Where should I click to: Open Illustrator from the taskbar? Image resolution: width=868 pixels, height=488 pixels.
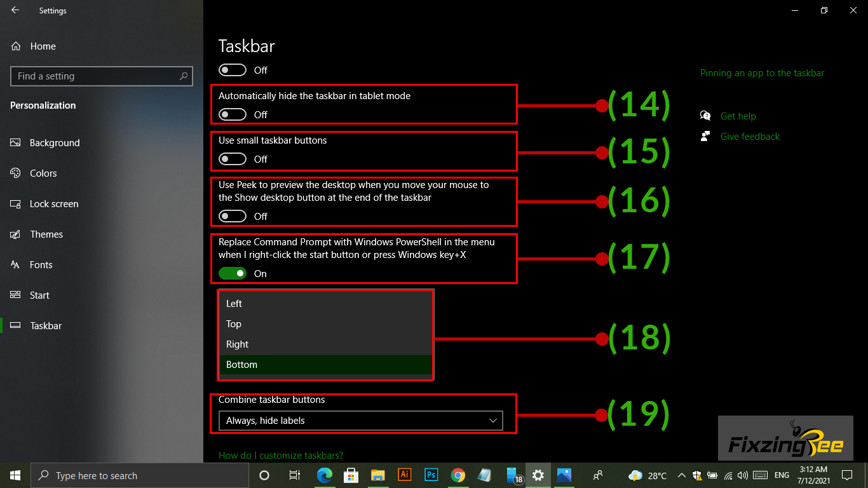click(x=404, y=475)
